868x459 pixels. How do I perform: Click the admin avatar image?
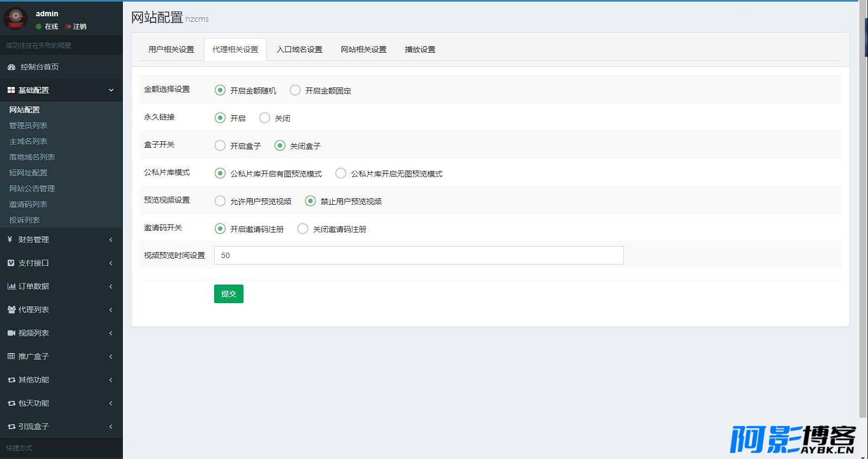pyautogui.click(x=15, y=18)
